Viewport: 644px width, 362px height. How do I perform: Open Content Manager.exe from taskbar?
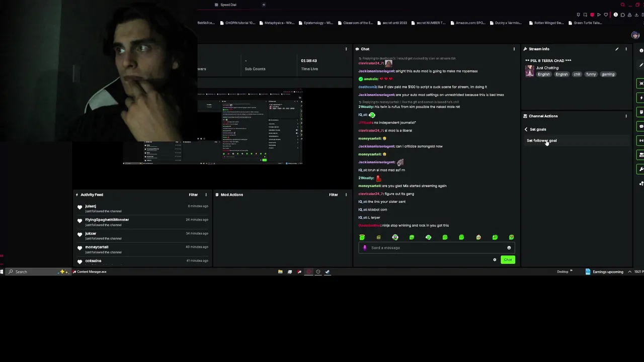pos(90,272)
